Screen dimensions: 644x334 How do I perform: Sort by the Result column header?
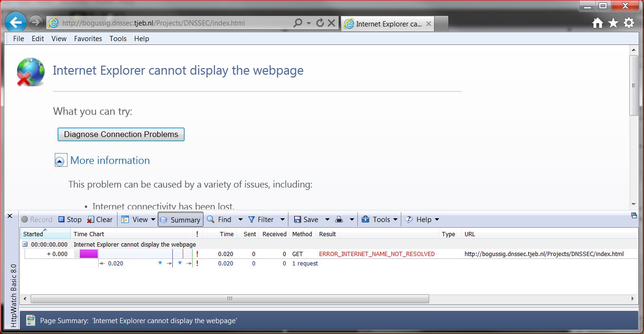[x=378, y=234]
